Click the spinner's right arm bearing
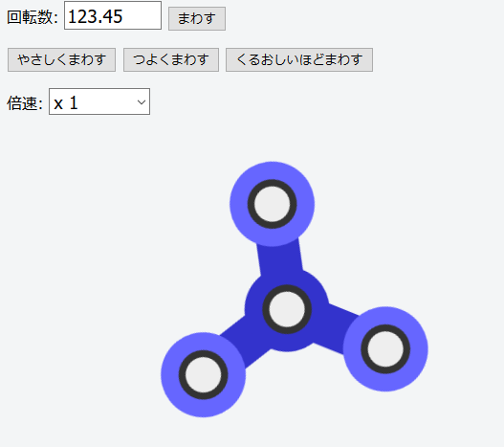Viewport: 504px width, 447px height. (385, 349)
